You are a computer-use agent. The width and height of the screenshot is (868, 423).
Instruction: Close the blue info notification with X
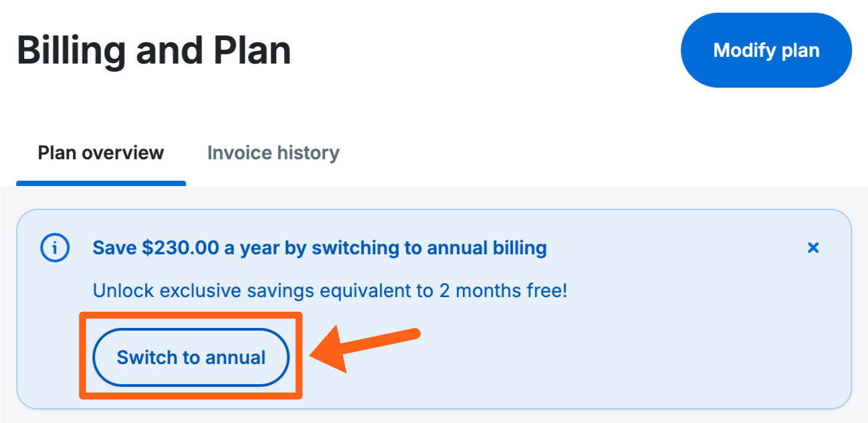click(812, 248)
